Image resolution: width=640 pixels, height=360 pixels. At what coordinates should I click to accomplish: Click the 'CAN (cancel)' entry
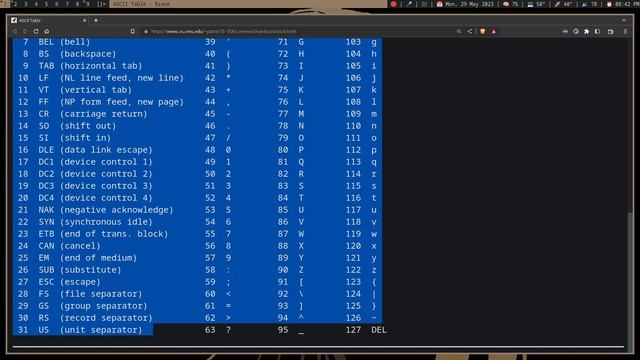point(69,246)
